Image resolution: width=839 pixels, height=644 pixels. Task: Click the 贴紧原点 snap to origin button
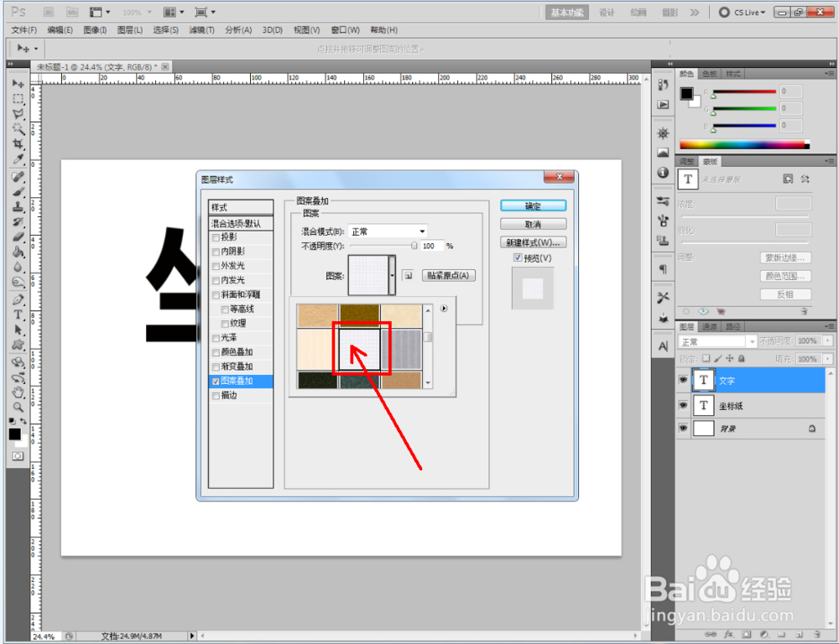pos(447,274)
